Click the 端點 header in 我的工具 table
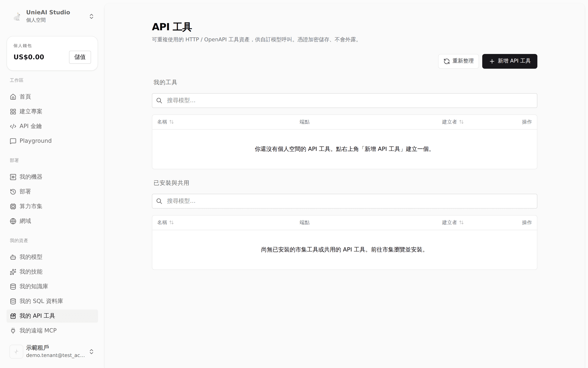 coord(304,122)
